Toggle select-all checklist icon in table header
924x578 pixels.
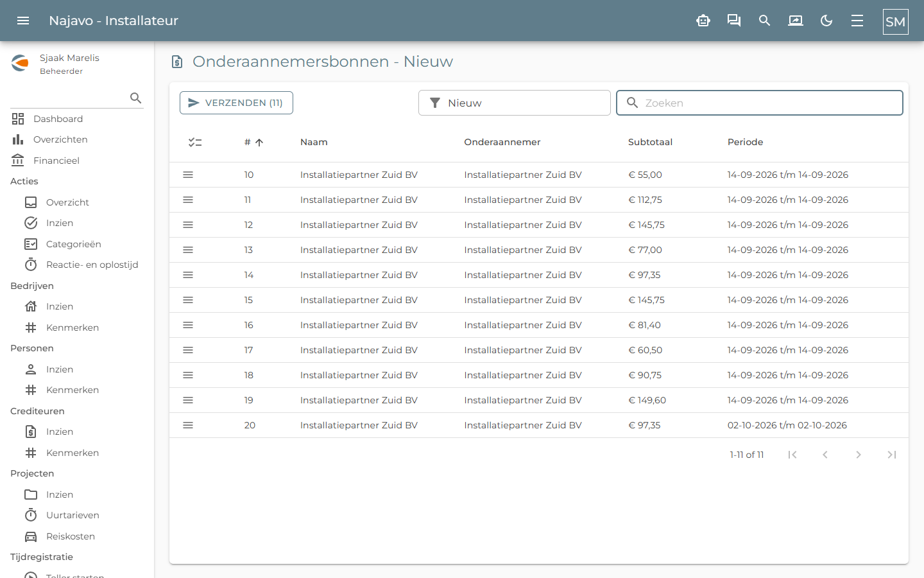(195, 143)
